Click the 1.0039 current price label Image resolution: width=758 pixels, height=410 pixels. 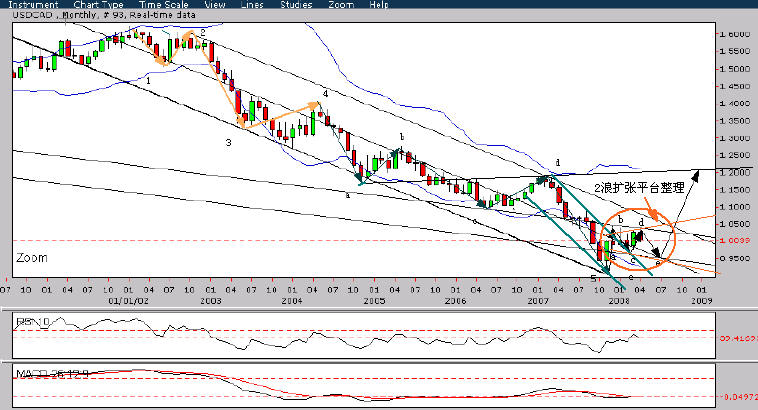735,240
